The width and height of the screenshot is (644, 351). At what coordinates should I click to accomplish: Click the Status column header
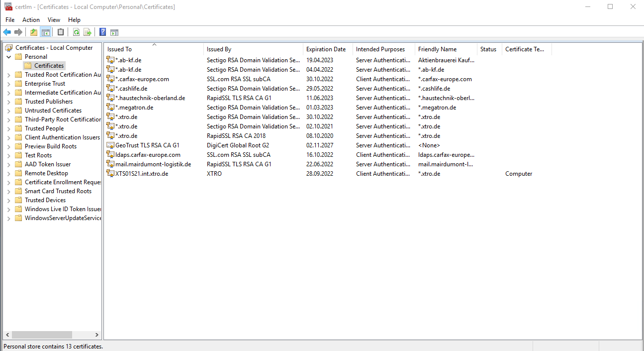(x=490, y=49)
